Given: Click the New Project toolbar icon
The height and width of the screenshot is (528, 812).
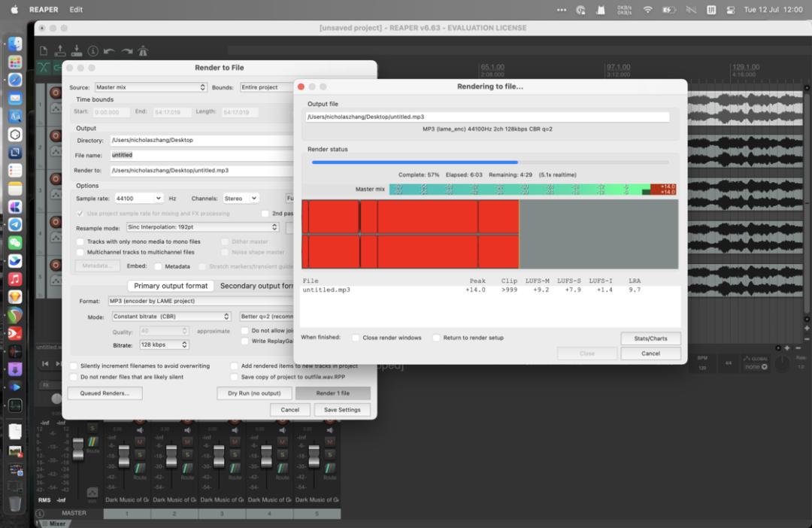Looking at the screenshot, I should (x=44, y=51).
